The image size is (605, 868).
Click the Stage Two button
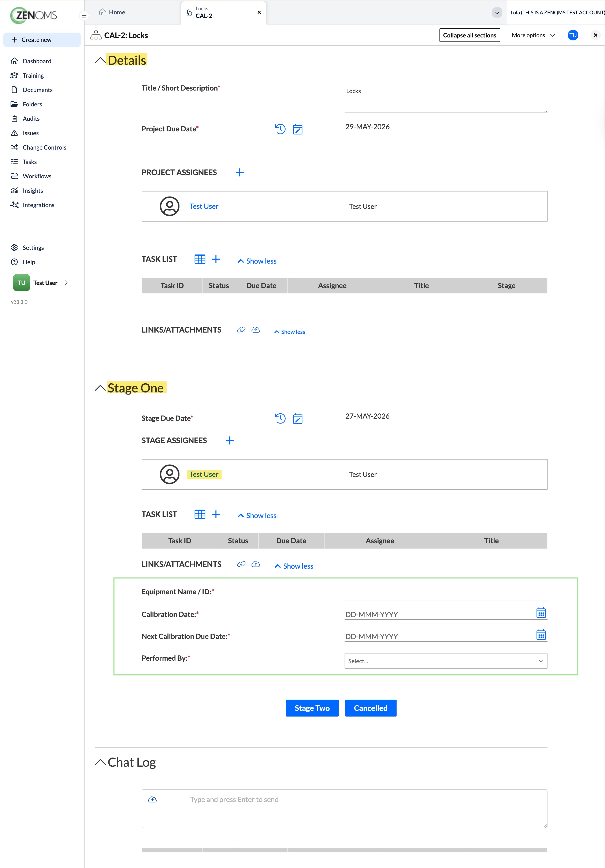(312, 708)
